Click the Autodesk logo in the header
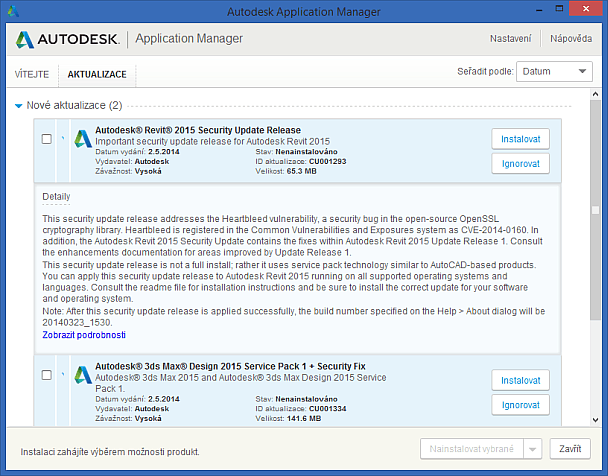Image resolution: width=608 pixels, height=476 pixels. click(68, 39)
